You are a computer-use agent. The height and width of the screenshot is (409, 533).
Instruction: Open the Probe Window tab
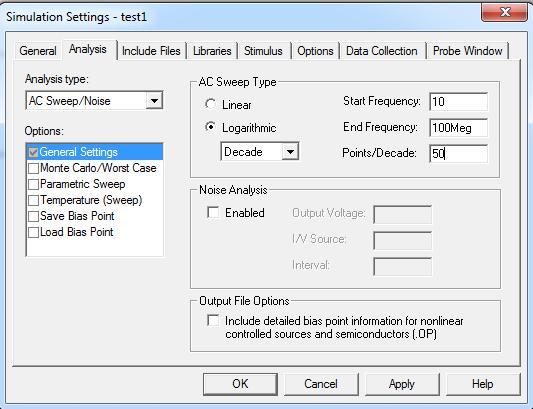[467, 51]
